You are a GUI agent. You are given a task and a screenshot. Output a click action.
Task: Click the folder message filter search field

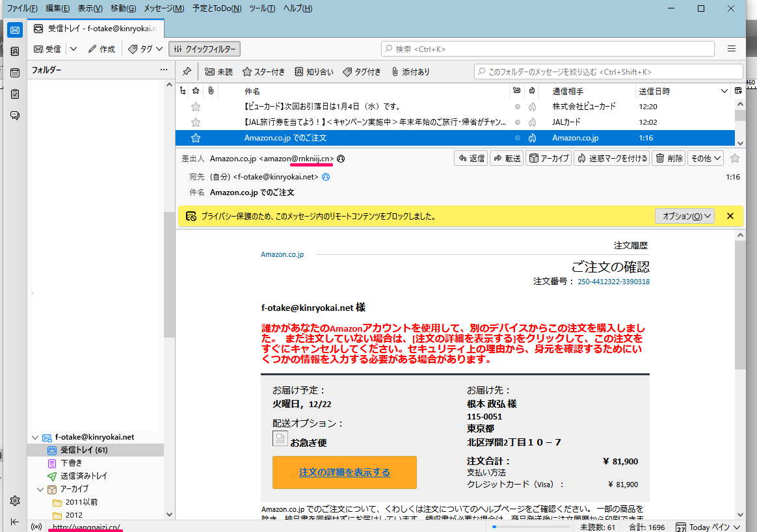[608, 72]
